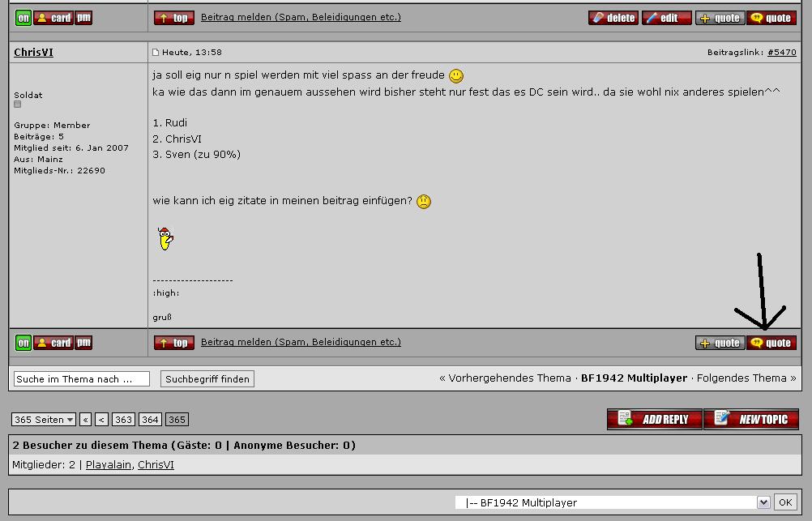Open Playalain's member profile link
The height and width of the screenshot is (521, 812).
click(109, 464)
